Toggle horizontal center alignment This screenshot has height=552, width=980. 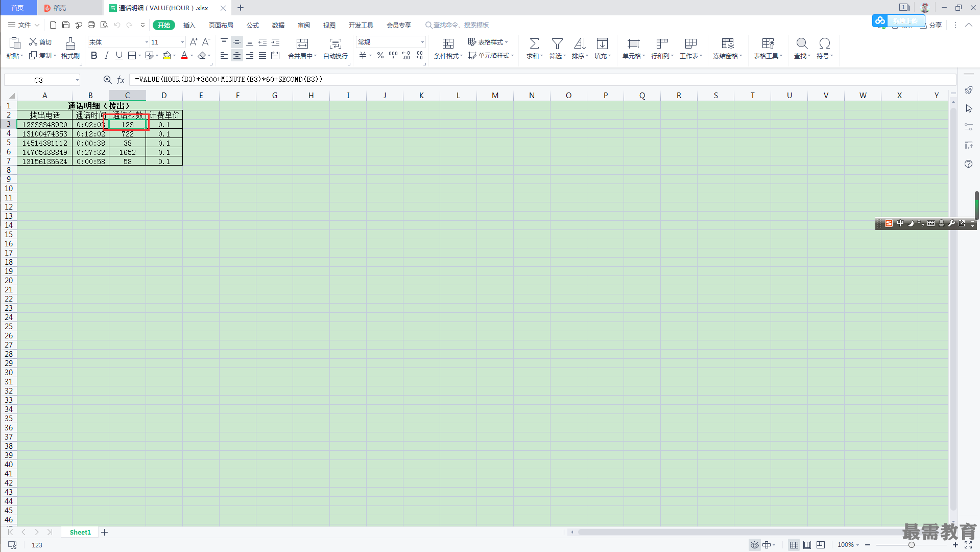point(237,56)
